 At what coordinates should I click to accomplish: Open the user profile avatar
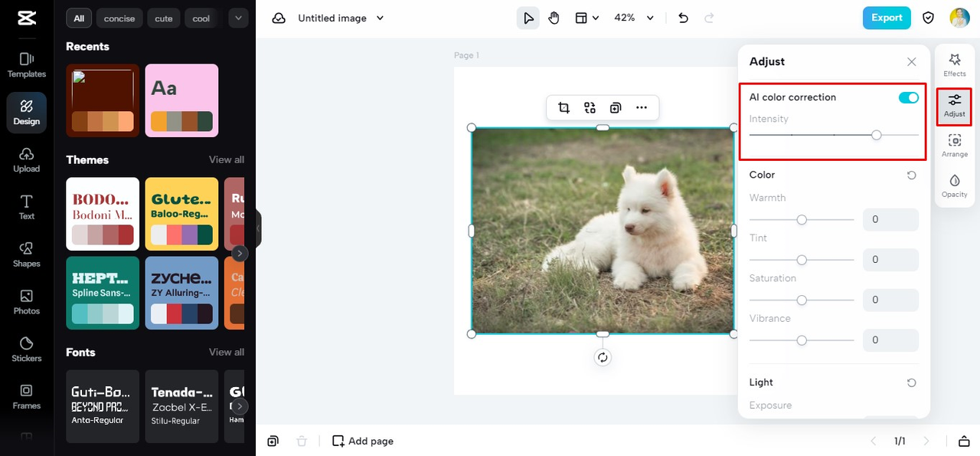959,18
